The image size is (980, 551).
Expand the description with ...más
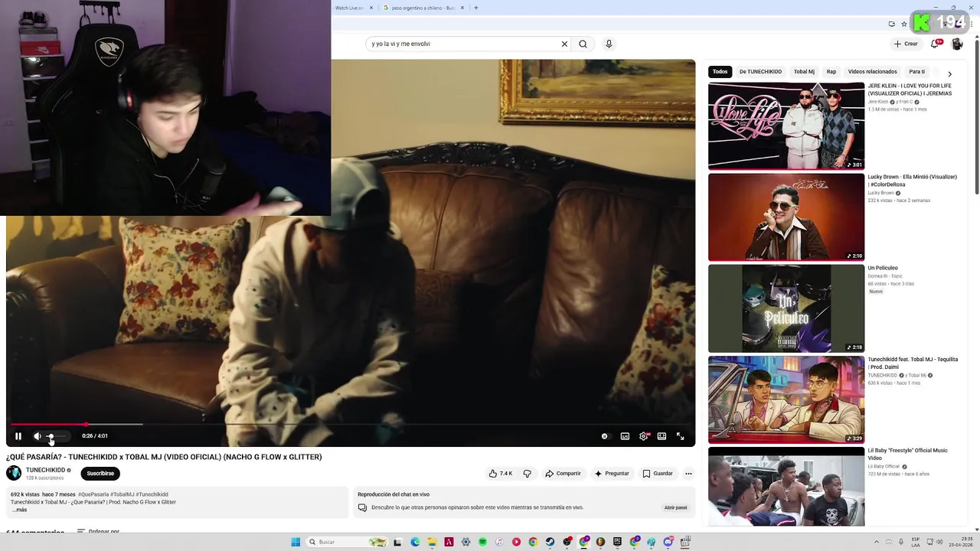click(x=19, y=510)
